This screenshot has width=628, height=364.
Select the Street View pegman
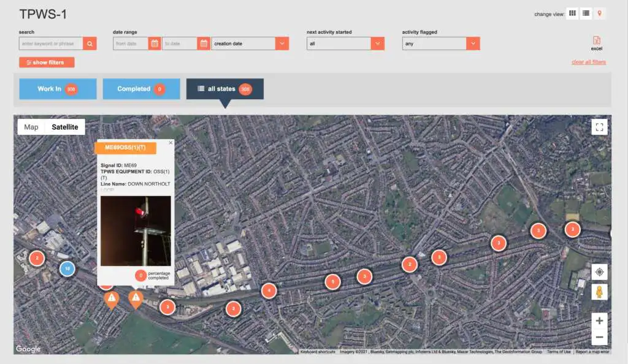click(x=599, y=292)
